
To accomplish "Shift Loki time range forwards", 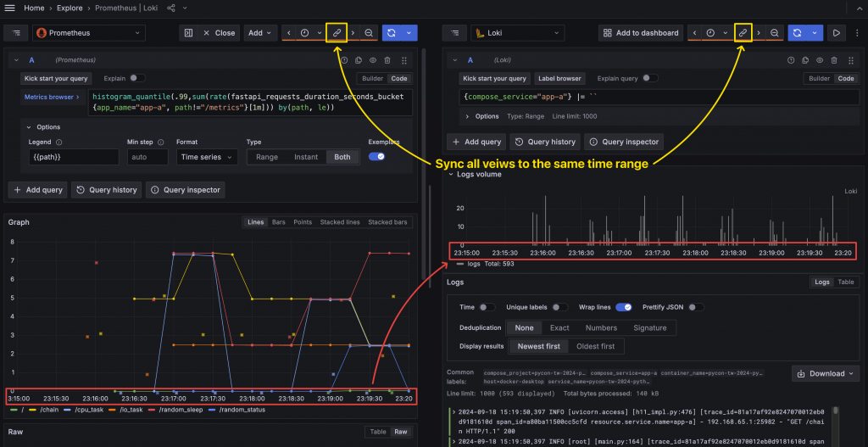I will point(759,33).
